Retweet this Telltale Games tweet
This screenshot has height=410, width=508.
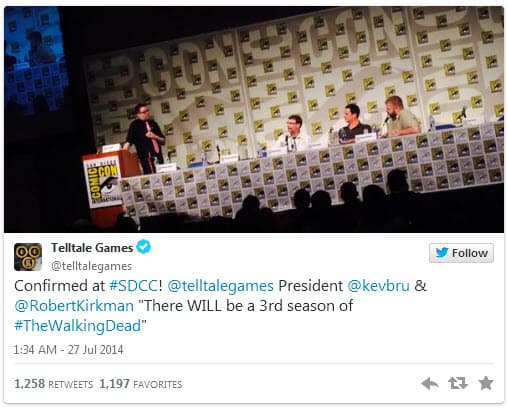(458, 383)
